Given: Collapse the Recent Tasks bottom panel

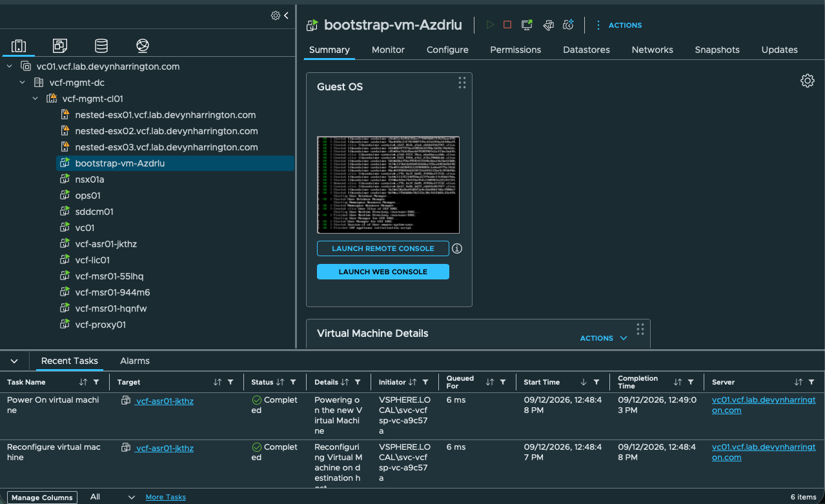Looking at the screenshot, I should [14, 361].
